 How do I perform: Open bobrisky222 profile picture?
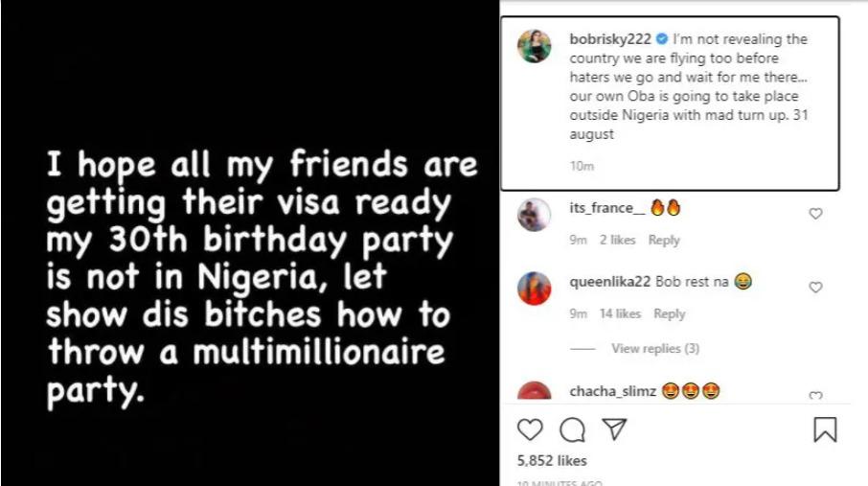(535, 45)
